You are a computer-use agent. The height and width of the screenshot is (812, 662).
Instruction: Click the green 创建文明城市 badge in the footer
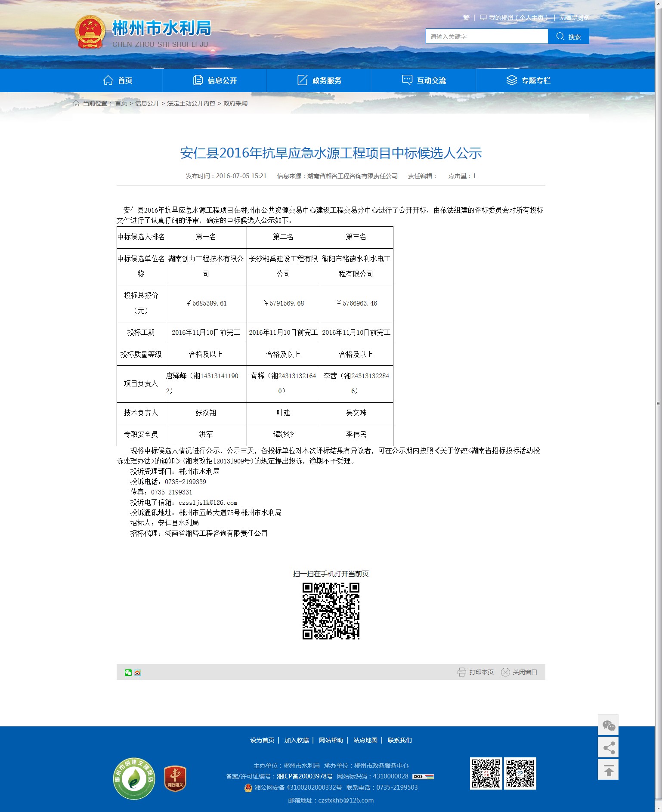pos(134,778)
